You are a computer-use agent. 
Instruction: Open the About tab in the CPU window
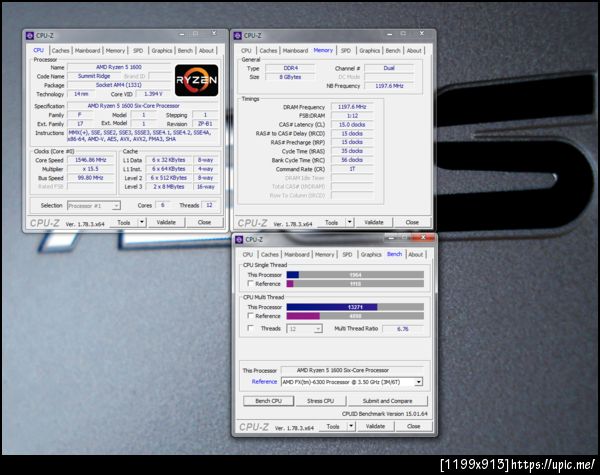pos(206,51)
